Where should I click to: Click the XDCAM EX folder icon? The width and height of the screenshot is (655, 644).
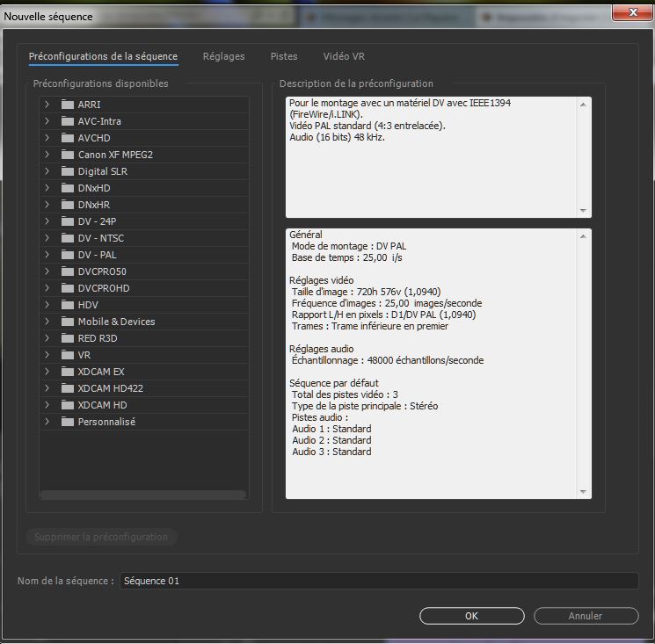[68, 372]
